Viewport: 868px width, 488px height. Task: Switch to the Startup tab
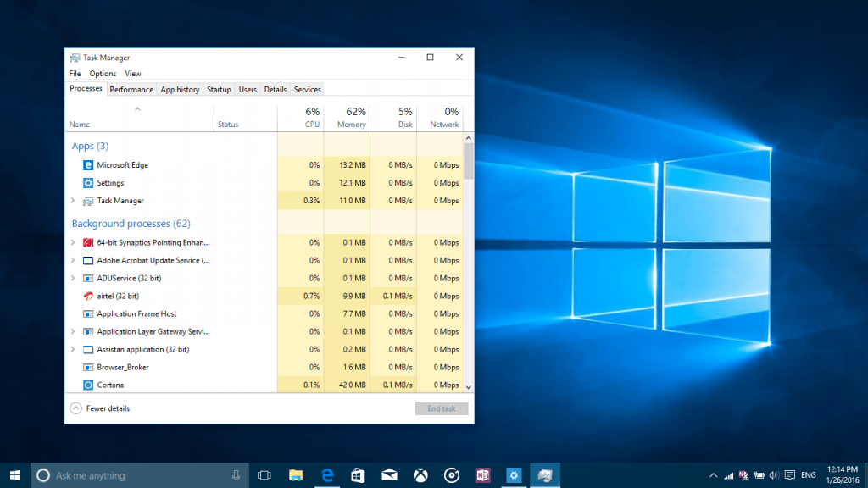219,90
